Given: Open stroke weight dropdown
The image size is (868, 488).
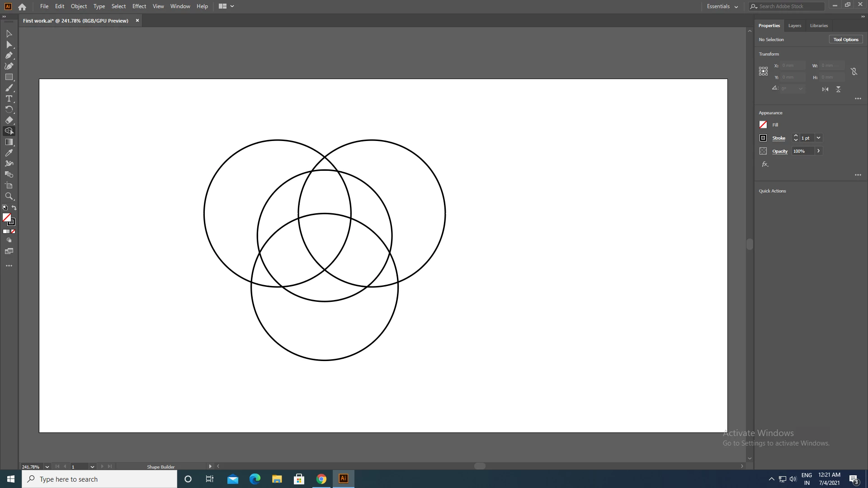Looking at the screenshot, I should point(818,138).
